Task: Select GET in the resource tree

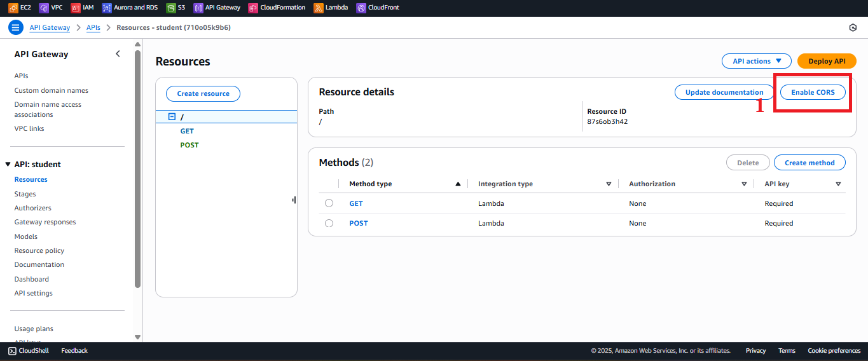Action: pos(187,131)
